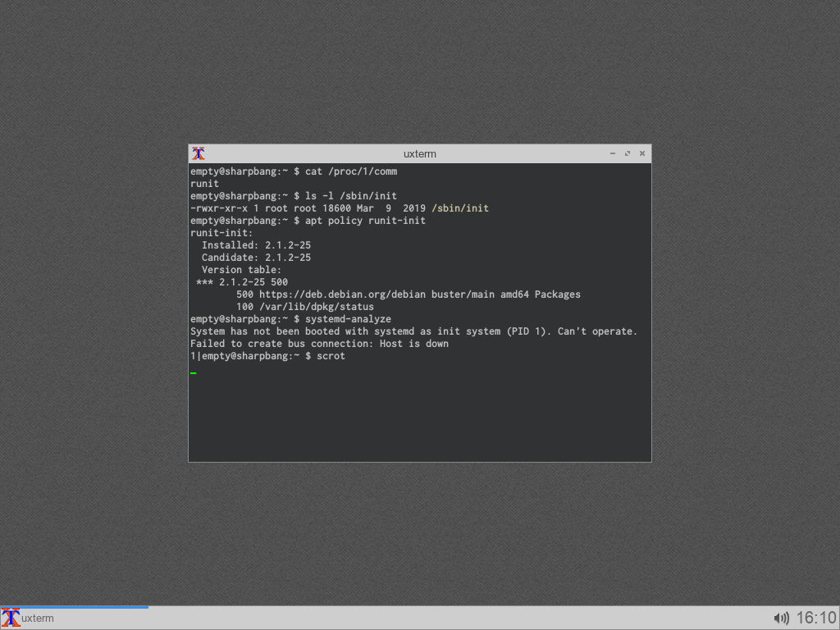Click the "Version table:" line
This screenshot has width=840, height=630.
pyautogui.click(x=242, y=270)
